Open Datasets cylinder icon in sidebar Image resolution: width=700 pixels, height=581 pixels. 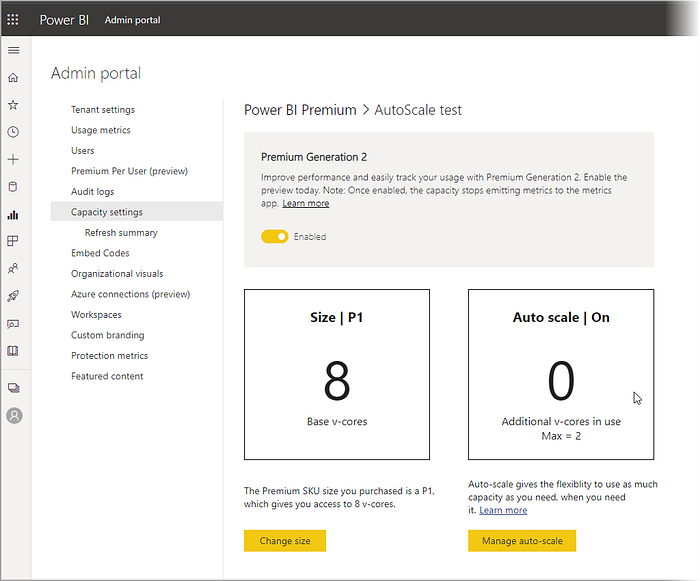pyautogui.click(x=13, y=187)
